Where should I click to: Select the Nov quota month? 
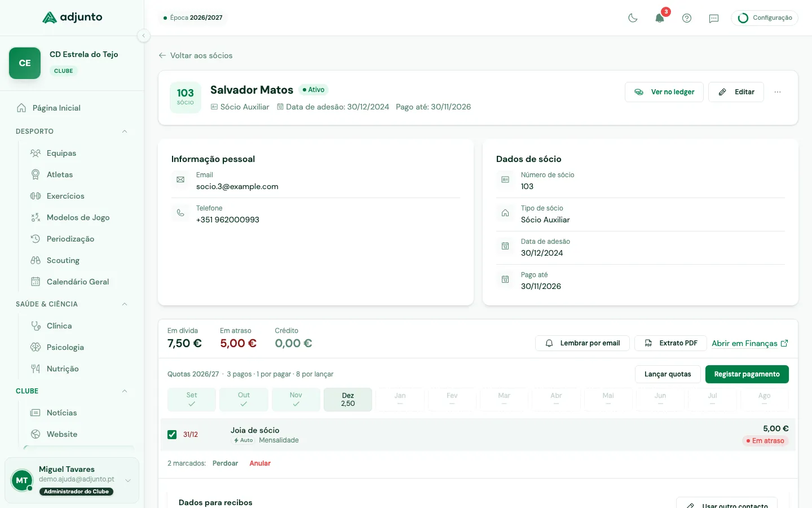pos(296,400)
